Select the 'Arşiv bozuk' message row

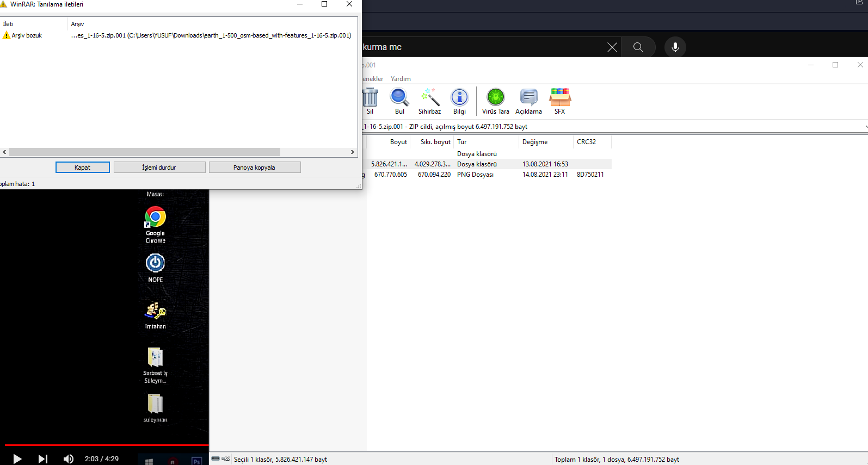coord(178,35)
